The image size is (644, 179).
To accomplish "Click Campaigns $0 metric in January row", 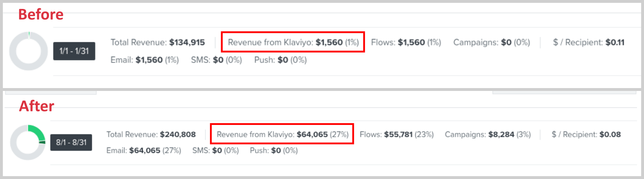I will click(492, 42).
